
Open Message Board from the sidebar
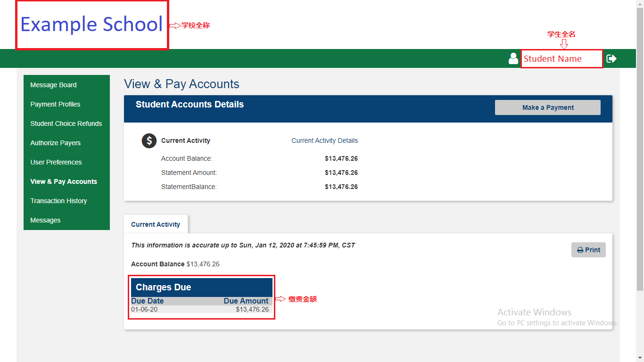pos(53,85)
